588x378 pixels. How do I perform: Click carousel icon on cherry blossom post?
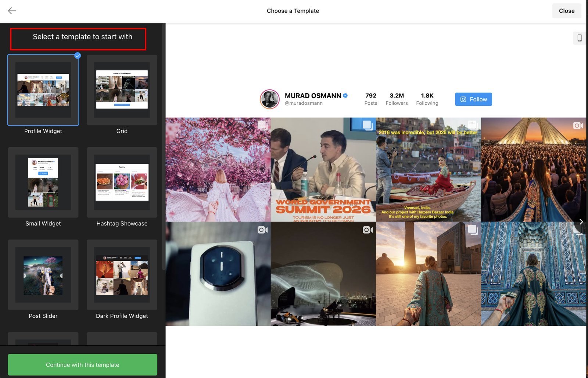(262, 125)
